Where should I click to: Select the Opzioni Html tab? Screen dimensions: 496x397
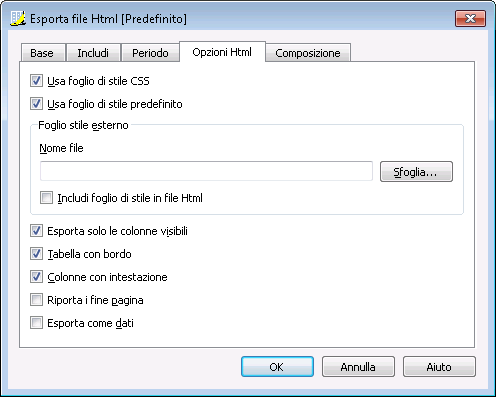222,52
